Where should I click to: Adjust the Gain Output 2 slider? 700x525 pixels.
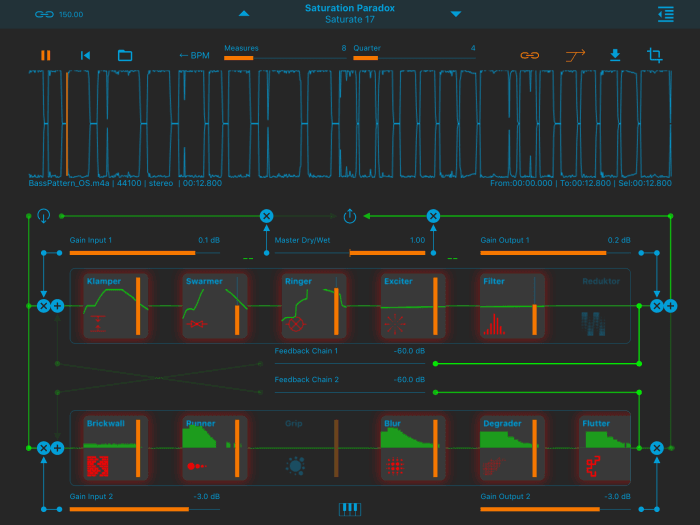pos(555,509)
